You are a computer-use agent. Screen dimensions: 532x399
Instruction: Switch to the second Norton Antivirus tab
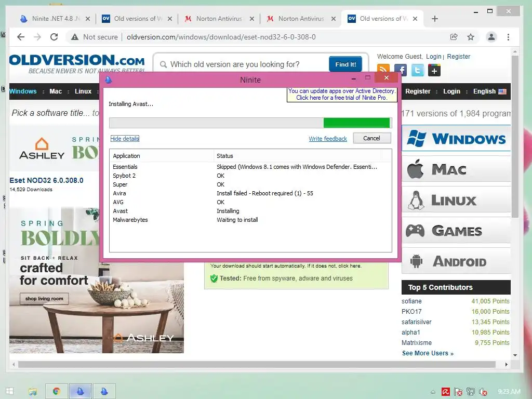(x=301, y=19)
